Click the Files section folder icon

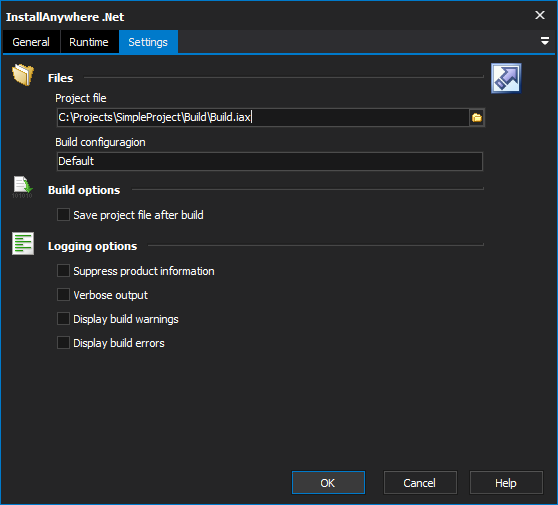coord(23,75)
